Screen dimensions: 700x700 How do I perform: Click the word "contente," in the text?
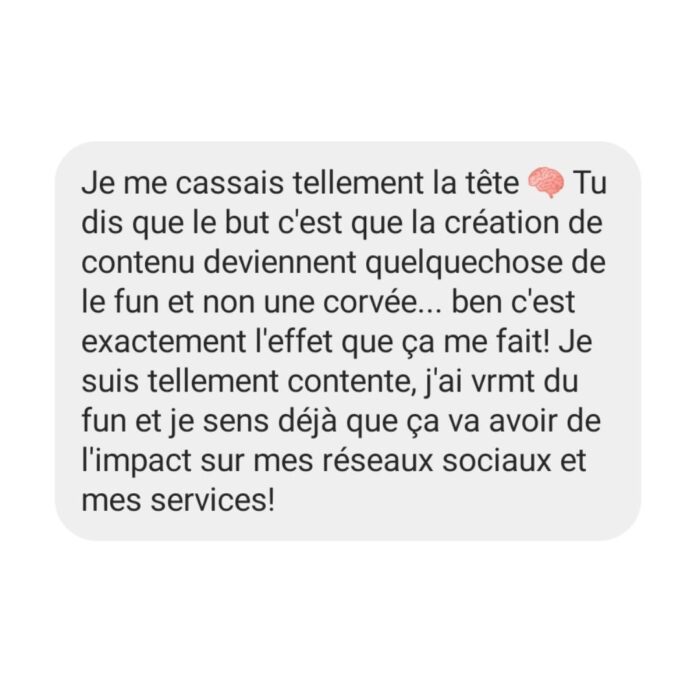point(350,382)
